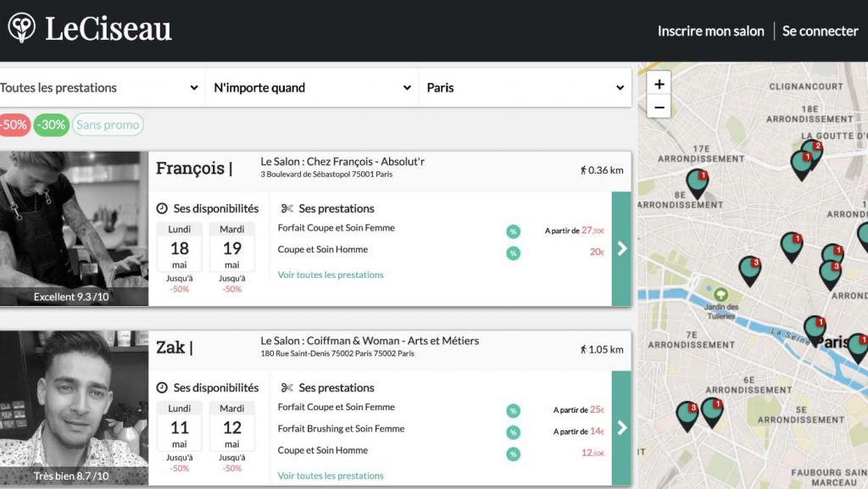This screenshot has height=489, width=868.
Task: Click Se connecter to log in
Action: (x=820, y=31)
